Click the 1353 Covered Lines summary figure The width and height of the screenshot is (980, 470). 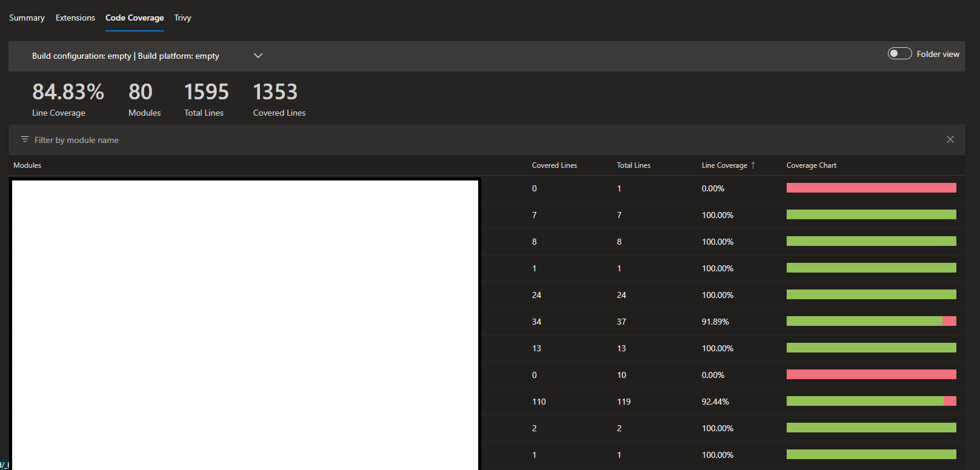[275, 92]
